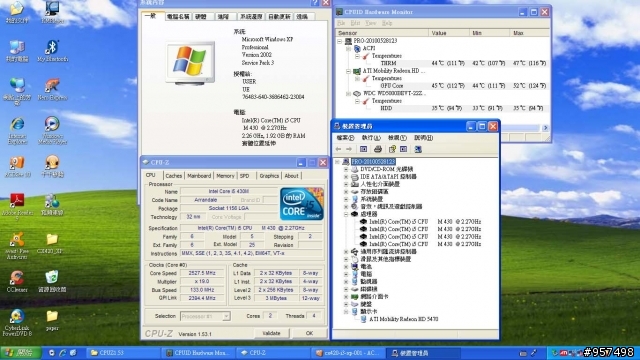Switch to Mainboard tab in CPU-Z

pos(199,176)
